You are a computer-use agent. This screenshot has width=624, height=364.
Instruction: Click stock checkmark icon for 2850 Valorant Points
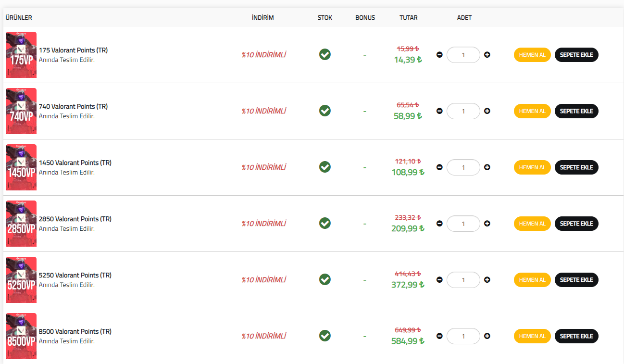tap(325, 223)
